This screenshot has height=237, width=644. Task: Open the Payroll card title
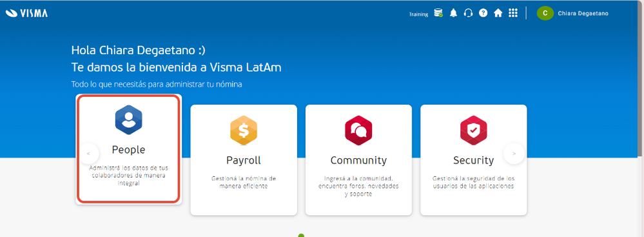(x=244, y=160)
